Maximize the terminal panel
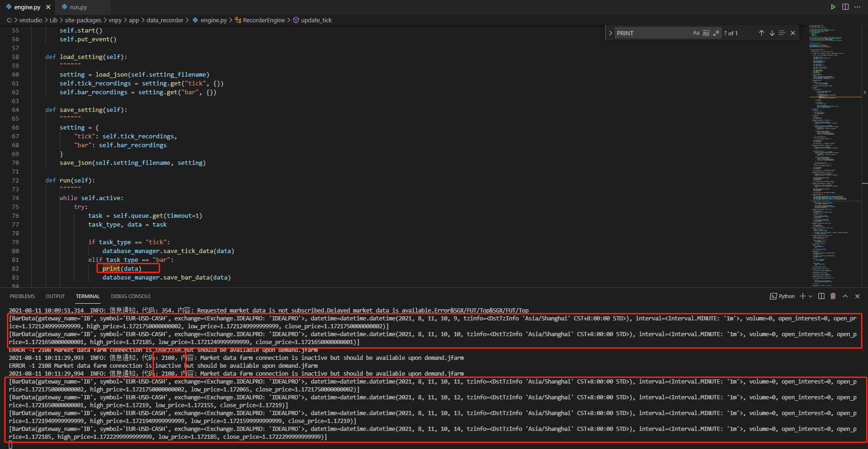 point(845,296)
